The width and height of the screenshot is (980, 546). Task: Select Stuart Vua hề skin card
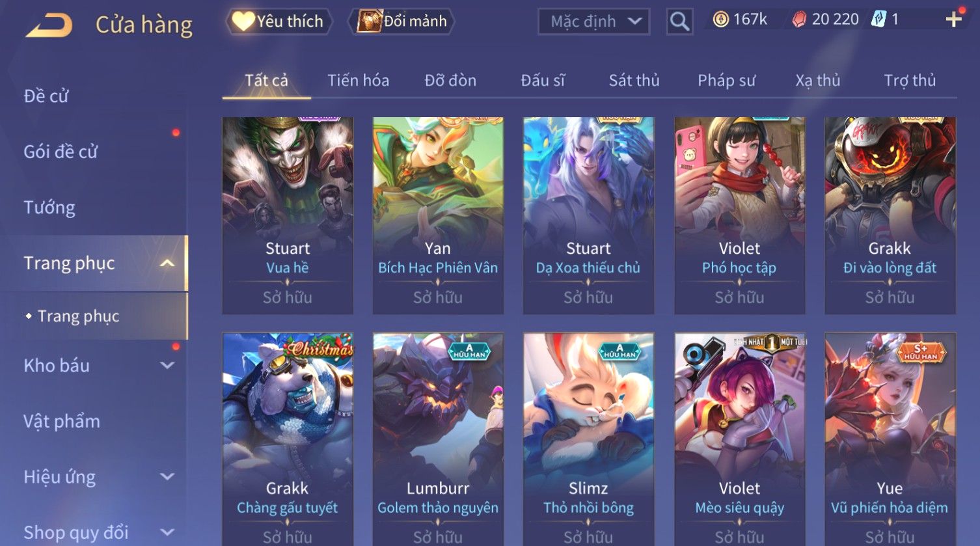pyautogui.click(x=288, y=215)
